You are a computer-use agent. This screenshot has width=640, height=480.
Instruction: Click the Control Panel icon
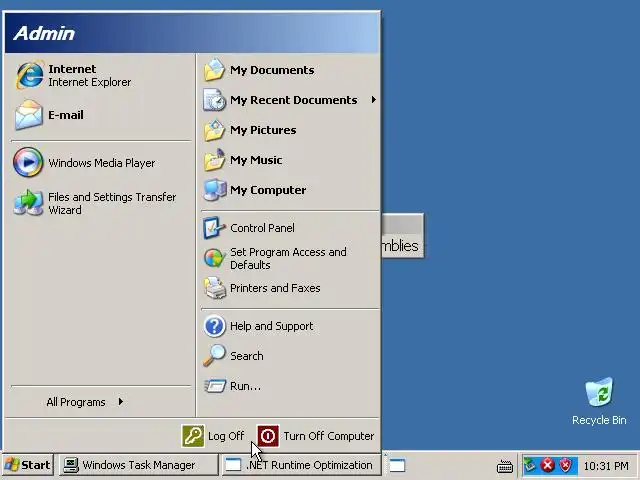pyautogui.click(x=214, y=228)
